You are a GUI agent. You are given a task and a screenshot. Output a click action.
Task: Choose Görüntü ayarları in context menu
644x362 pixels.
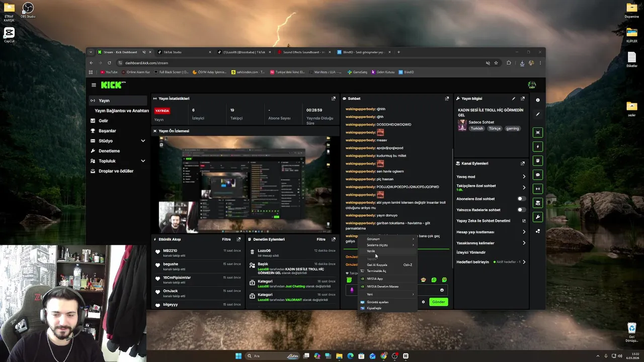tap(387, 302)
